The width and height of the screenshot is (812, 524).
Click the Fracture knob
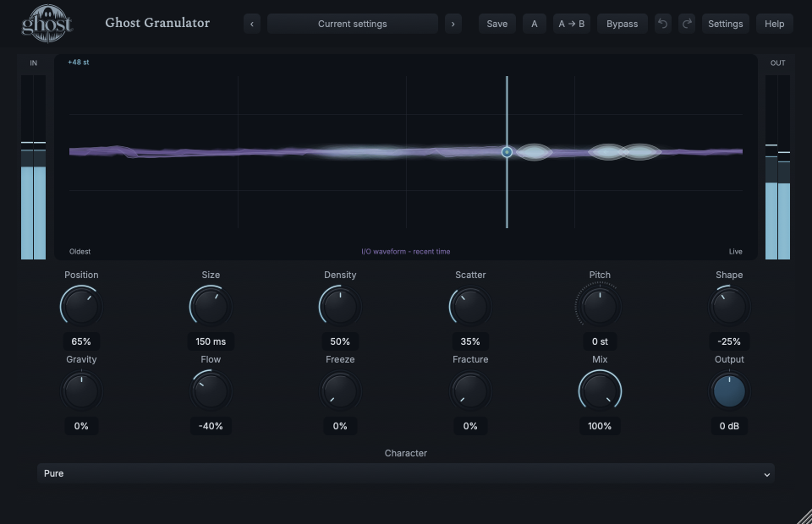[470, 391]
